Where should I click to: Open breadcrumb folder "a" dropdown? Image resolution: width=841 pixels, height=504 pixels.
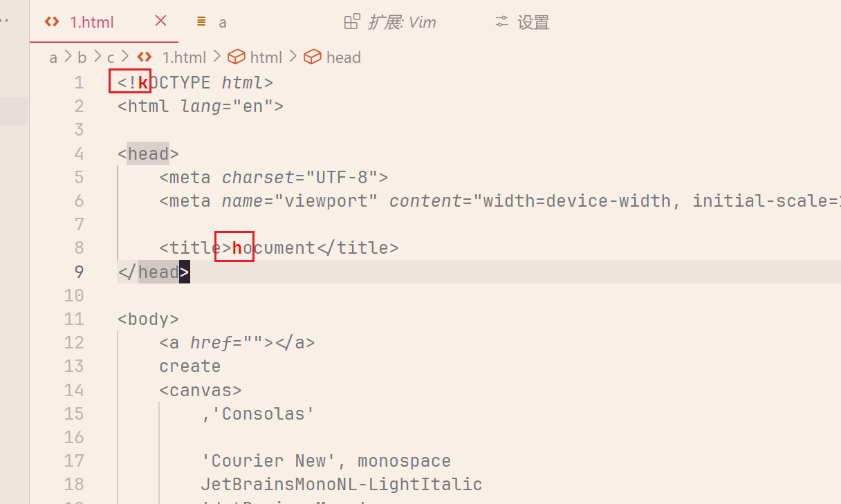(x=53, y=57)
